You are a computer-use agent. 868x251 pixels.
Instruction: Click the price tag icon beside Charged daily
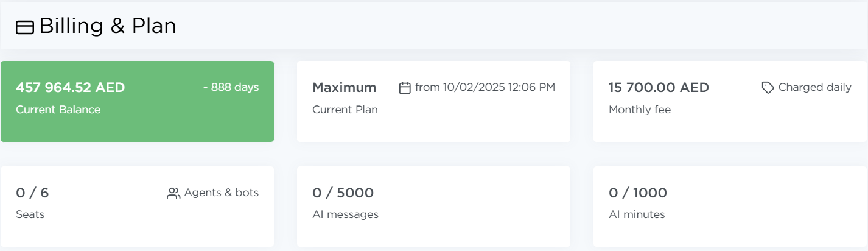click(768, 88)
